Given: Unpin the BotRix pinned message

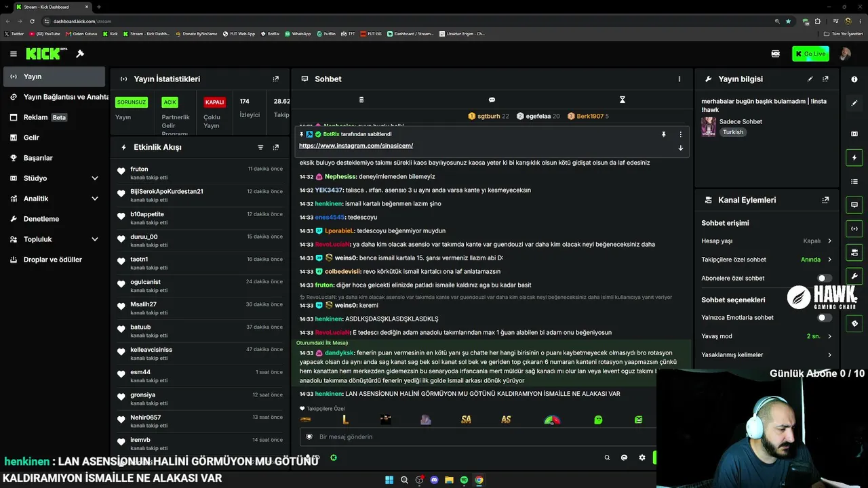Looking at the screenshot, I should pyautogui.click(x=664, y=134).
